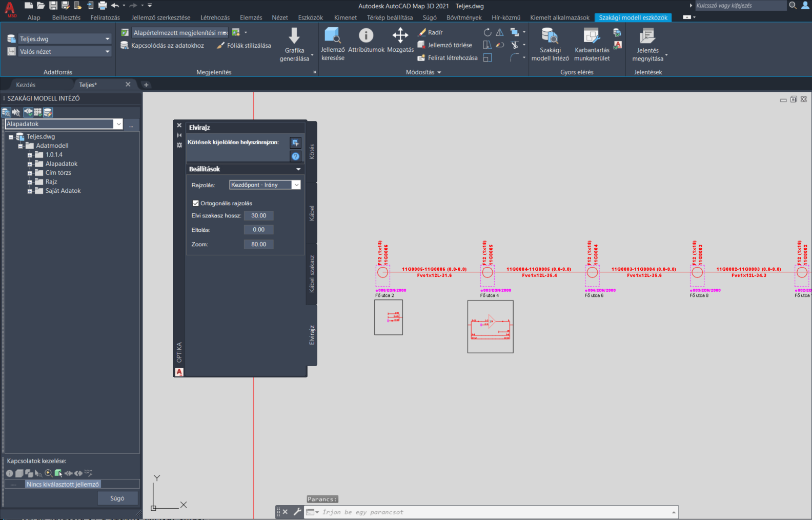Click the keyword search box in title bar
This screenshot has width=812, height=520.
(x=740, y=6)
